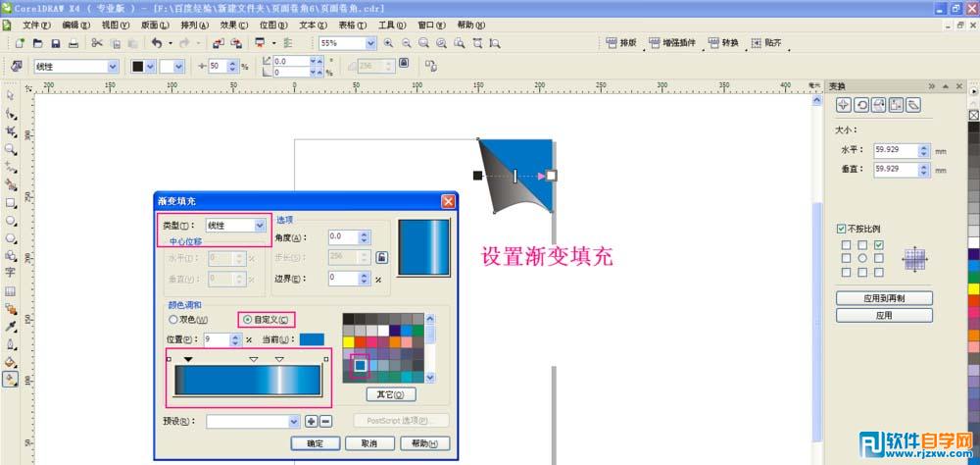This screenshot has width=980, height=465.
Task: Select the 双色 two-color radio button
Action: click(173, 319)
